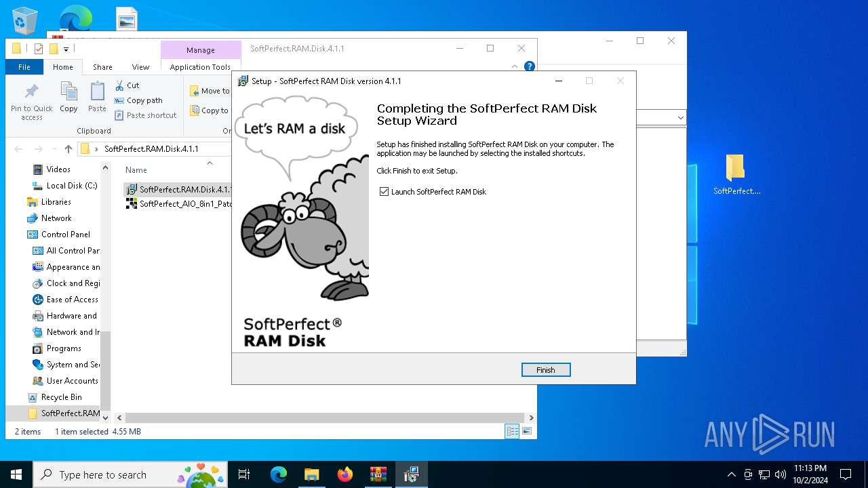The width and height of the screenshot is (868, 488).
Task: Open Quick Access Toolbar customize dropdown
Action: coord(66,49)
